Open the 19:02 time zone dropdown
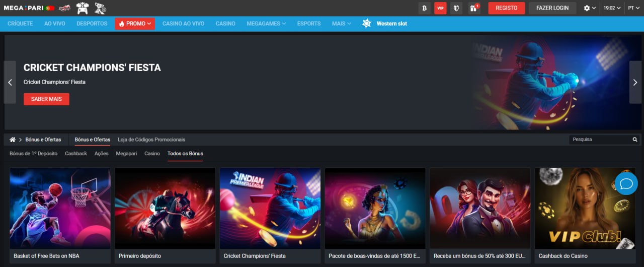Viewport: 644px width, 267px height. click(x=612, y=8)
